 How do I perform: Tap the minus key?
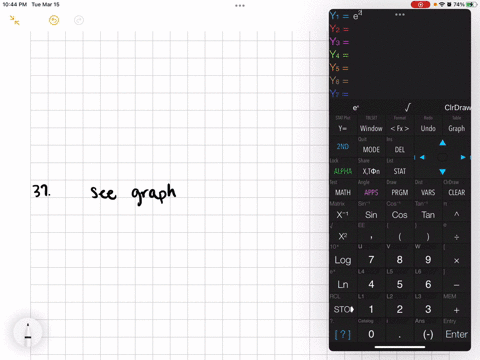point(456,284)
